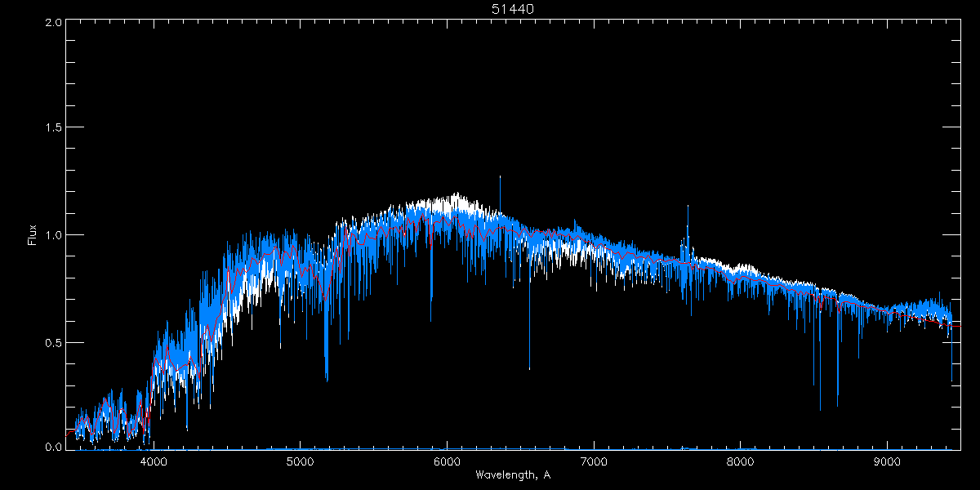Click the 6000 wavelength tick label
Viewport: 980px width, 490px height.
(447, 461)
